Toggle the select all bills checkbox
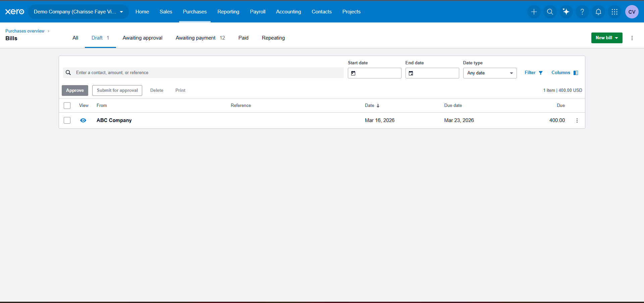644x303 pixels. point(67,106)
